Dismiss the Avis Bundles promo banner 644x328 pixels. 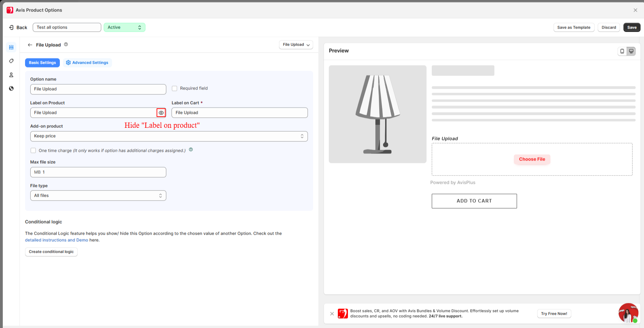tap(332, 314)
